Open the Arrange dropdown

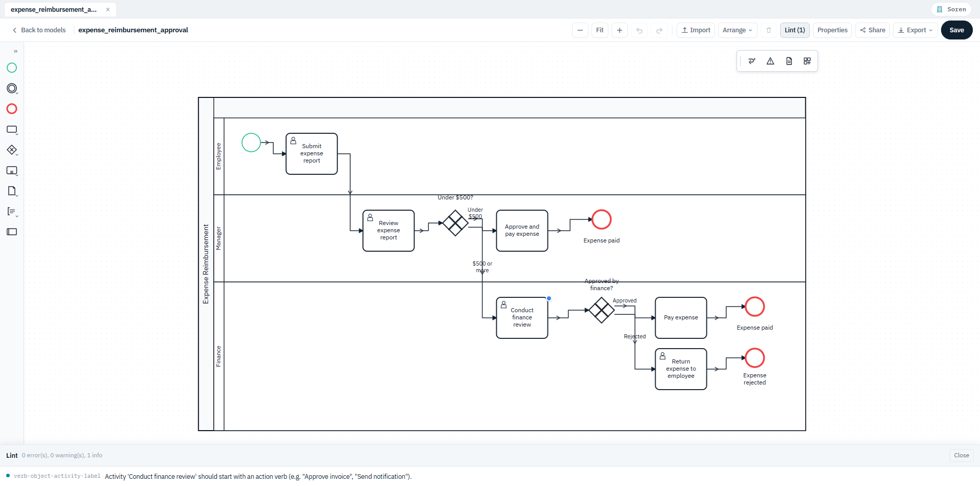coord(738,30)
